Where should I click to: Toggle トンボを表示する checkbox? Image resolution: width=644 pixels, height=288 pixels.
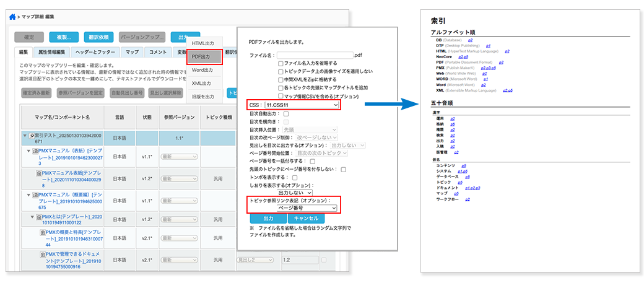(x=294, y=177)
